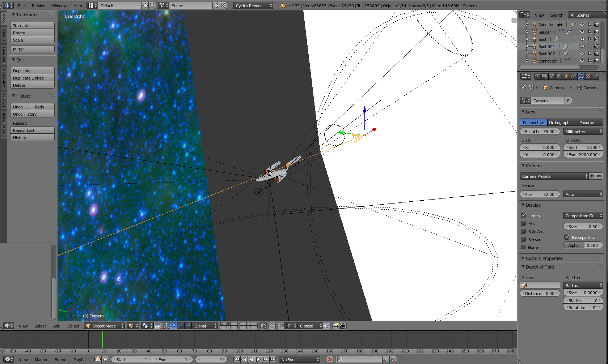Select the translate manipulator arrow icon

pos(173,326)
